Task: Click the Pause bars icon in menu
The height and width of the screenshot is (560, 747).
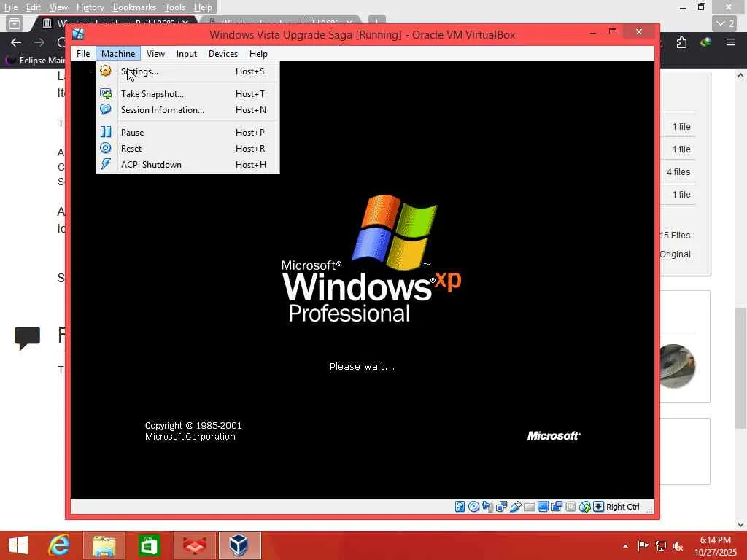Action: [x=106, y=132]
